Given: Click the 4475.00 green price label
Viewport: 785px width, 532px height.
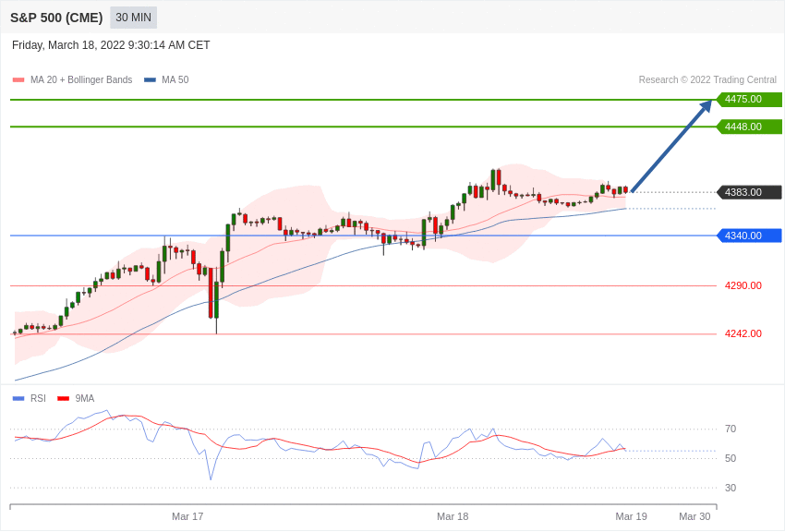Looking at the screenshot, I should coord(750,99).
